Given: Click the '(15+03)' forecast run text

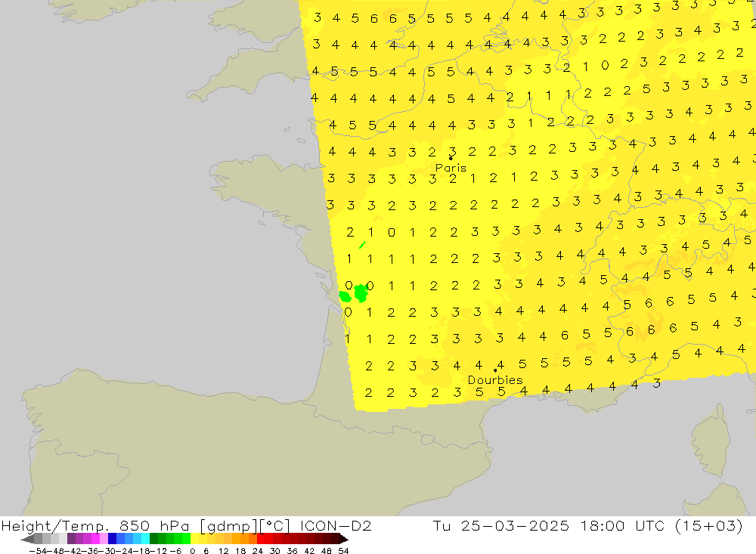Looking at the screenshot, I should pos(709,526).
